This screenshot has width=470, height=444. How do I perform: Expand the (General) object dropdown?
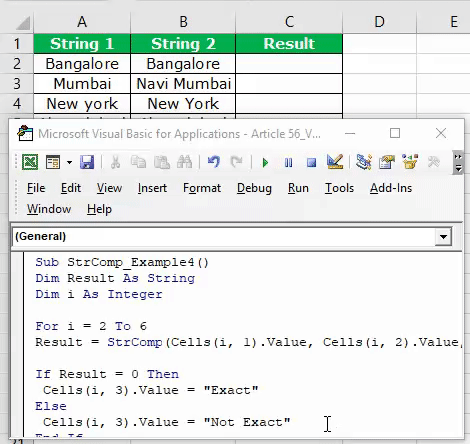(x=443, y=237)
